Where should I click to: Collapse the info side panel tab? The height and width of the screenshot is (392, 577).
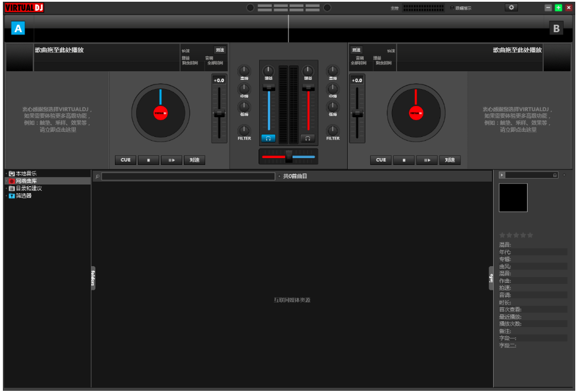coord(491,278)
